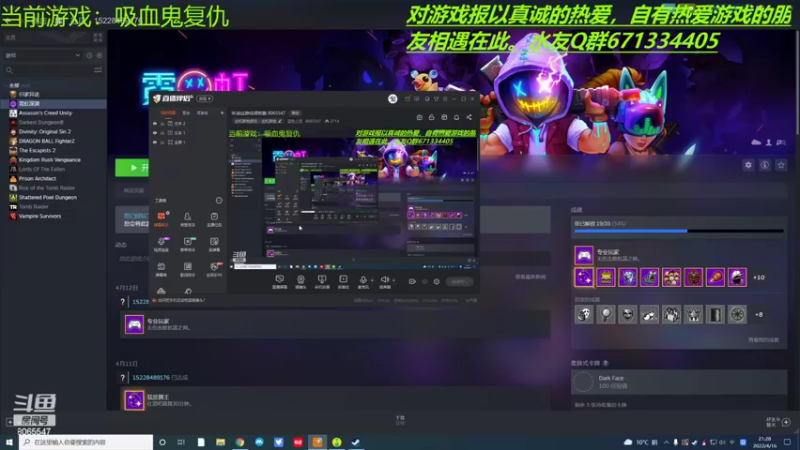
Task: Click the ready-to-play filter icon in sidebar
Action: (99, 55)
